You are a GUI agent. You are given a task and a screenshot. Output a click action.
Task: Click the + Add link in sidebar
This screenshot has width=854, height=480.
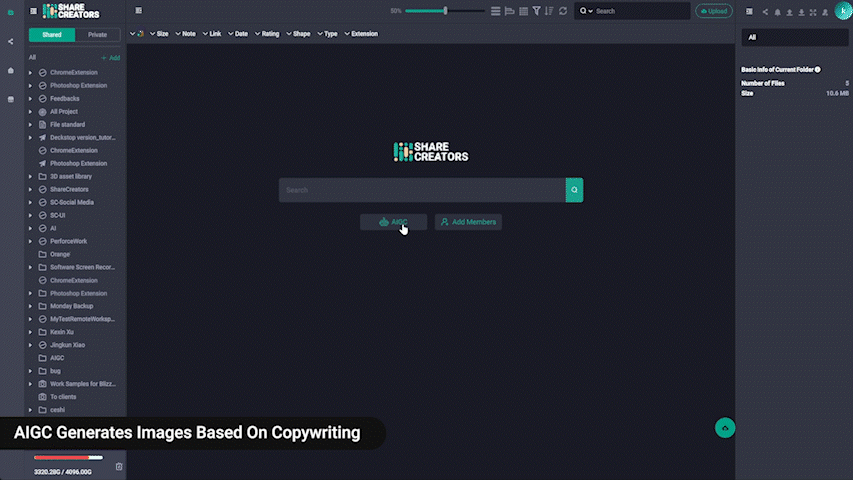coord(111,58)
